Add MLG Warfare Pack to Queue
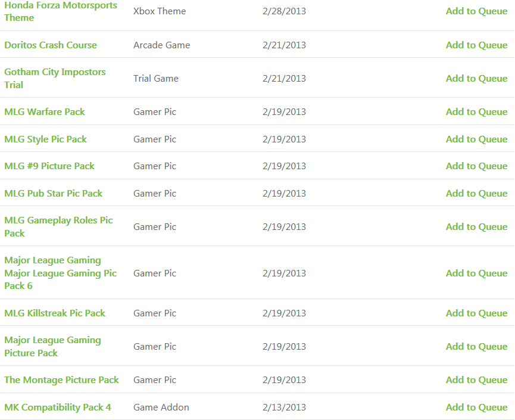515x420 pixels. click(x=476, y=112)
